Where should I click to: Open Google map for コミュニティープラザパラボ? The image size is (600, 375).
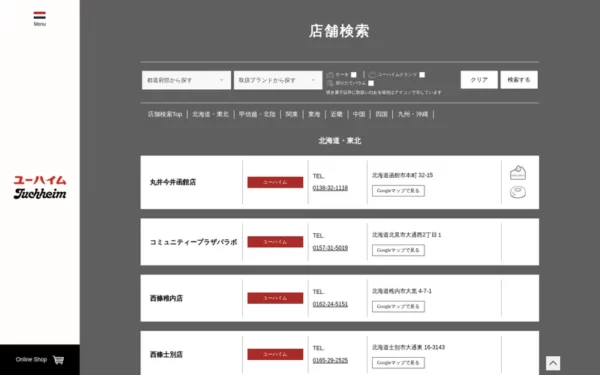click(x=398, y=250)
